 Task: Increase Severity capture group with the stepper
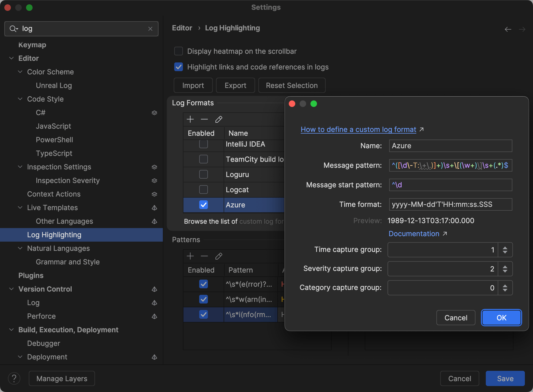[505, 267]
